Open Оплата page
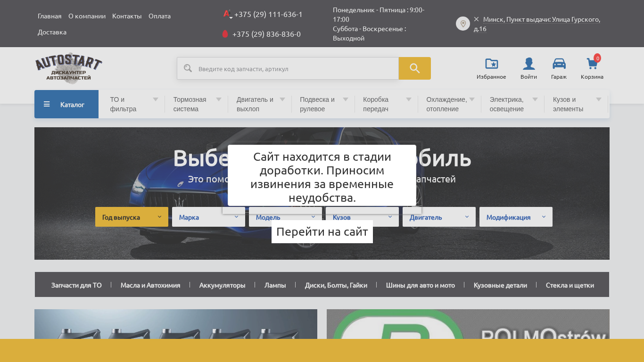Viewport: 644px width, 362px height. pyautogui.click(x=159, y=16)
